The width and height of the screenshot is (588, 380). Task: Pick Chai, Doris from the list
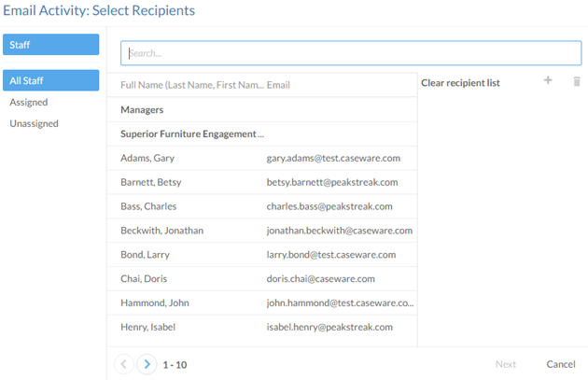[145, 278]
